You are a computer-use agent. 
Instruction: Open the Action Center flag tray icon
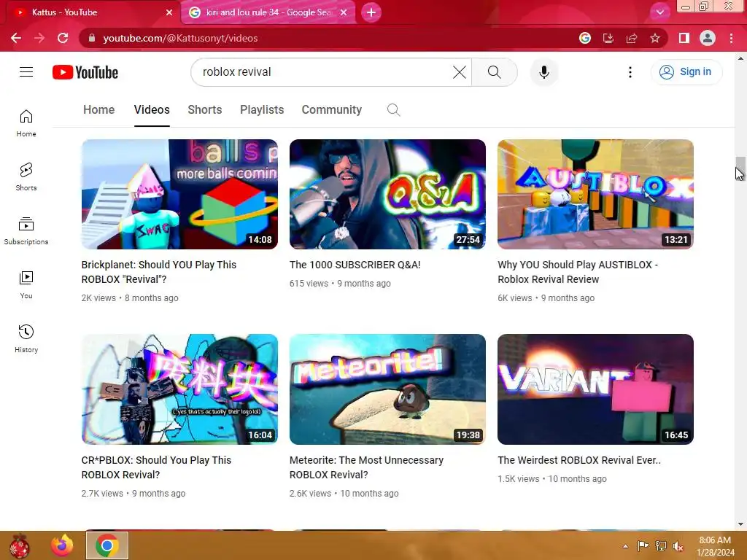pyautogui.click(x=643, y=546)
